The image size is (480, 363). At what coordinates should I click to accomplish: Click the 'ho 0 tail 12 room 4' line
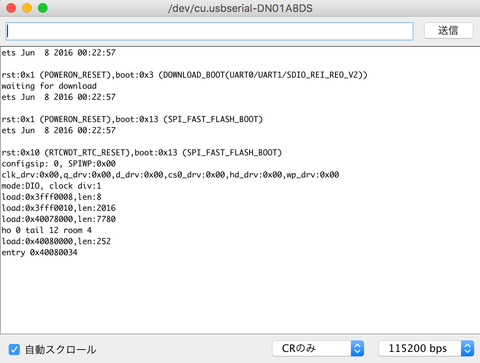(x=46, y=230)
